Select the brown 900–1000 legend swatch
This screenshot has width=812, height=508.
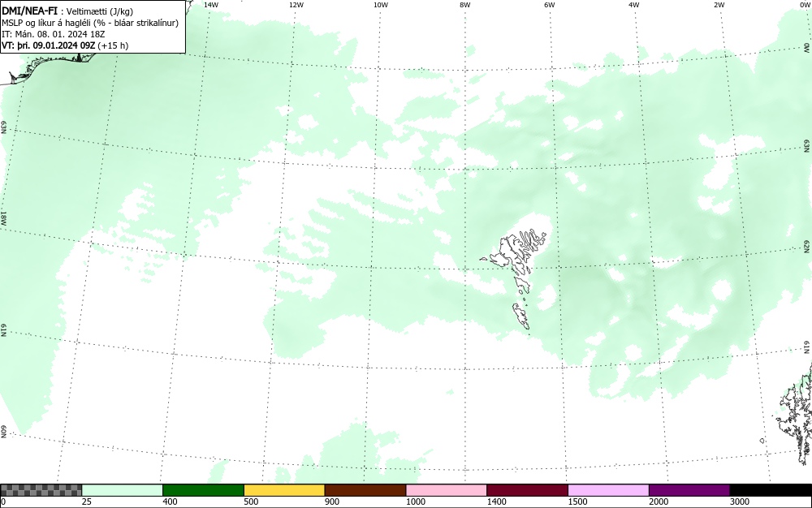(365, 490)
